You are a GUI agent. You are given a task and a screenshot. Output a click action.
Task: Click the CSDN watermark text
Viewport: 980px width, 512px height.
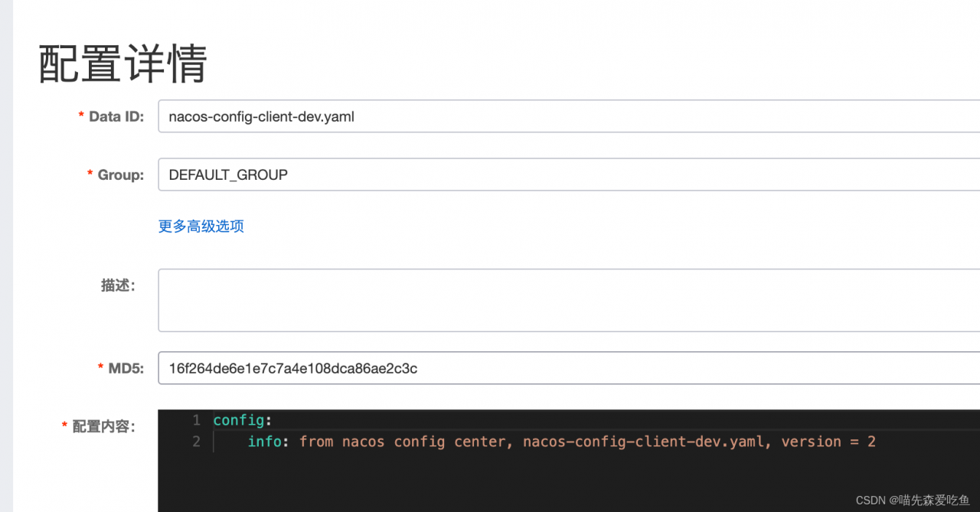click(913, 500)
